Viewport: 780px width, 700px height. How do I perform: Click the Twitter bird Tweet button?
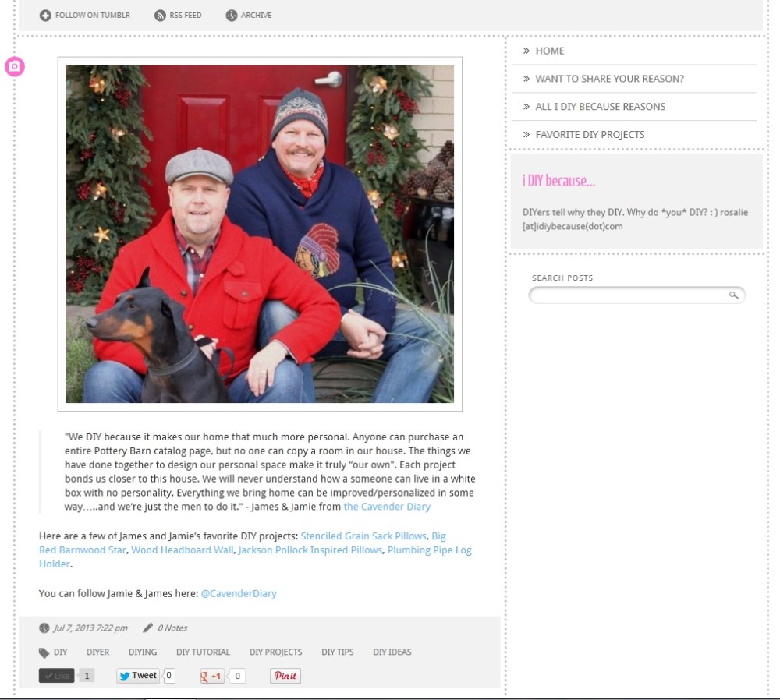point(138,676)
